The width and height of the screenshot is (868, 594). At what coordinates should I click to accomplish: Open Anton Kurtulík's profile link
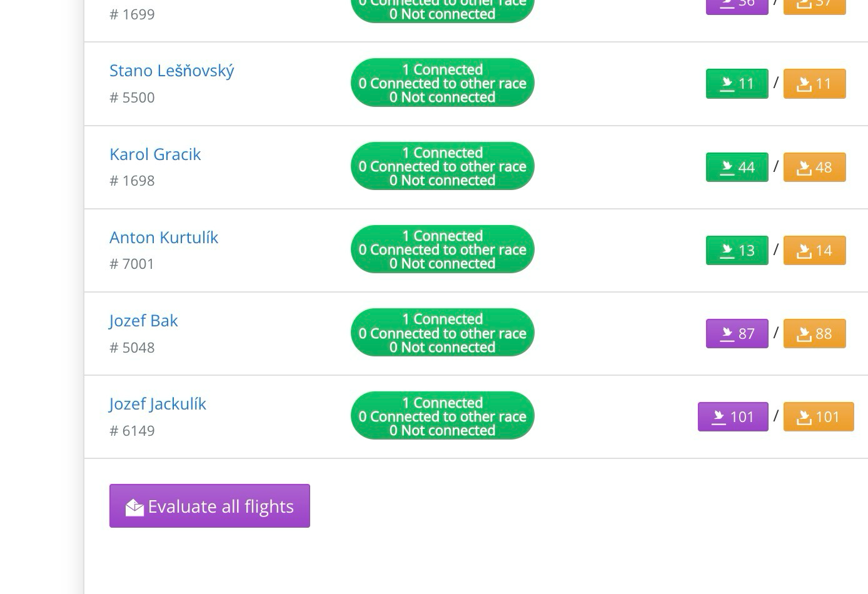[164, 238]
